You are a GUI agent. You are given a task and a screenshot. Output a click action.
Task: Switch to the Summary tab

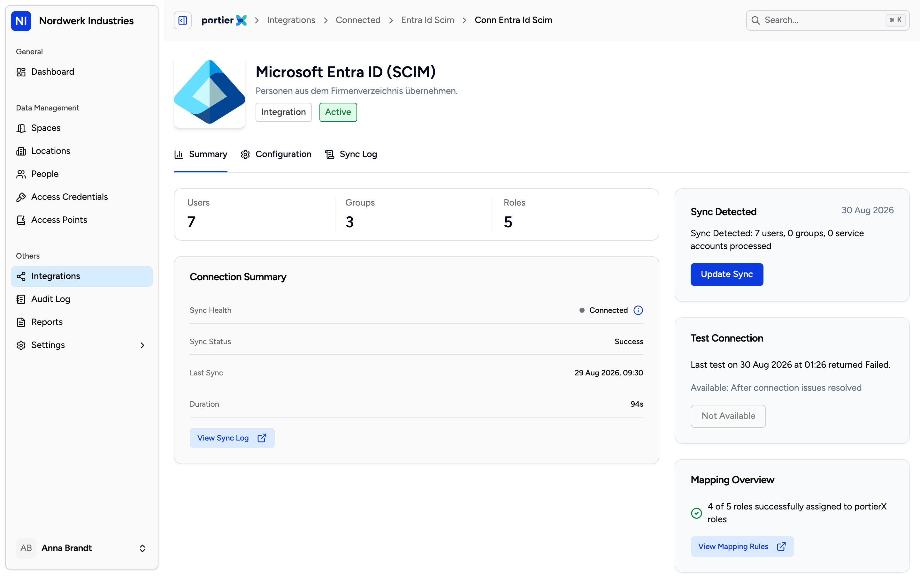tap(201, 154)
